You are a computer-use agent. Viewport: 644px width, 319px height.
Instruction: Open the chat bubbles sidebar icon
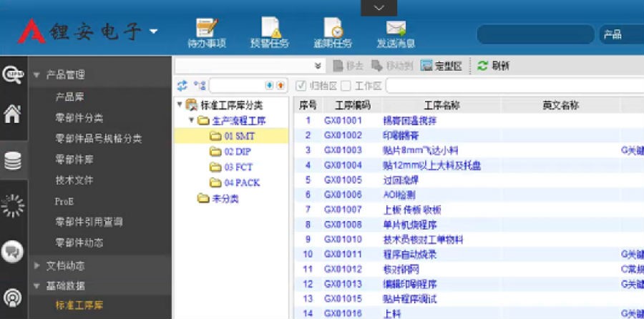[12, 250]
